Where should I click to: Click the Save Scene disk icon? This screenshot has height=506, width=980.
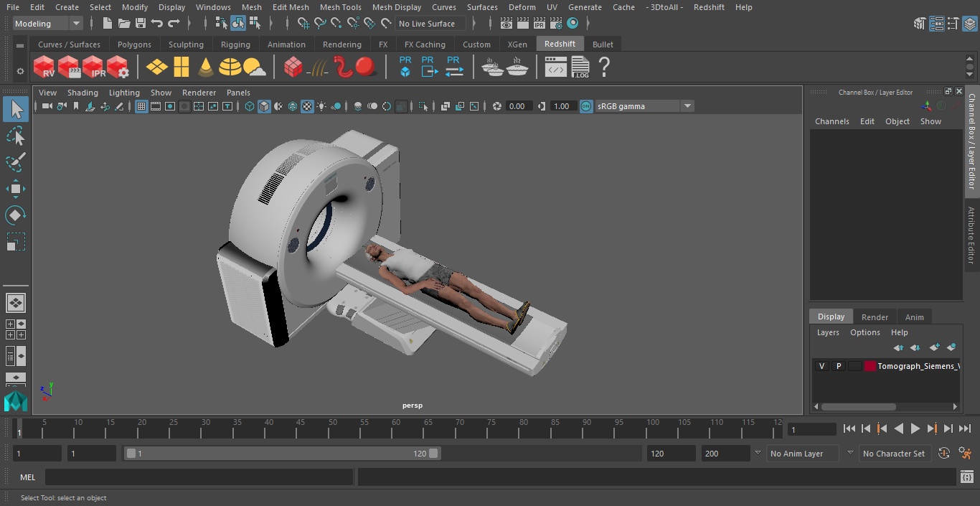click(x=141, y=24)
